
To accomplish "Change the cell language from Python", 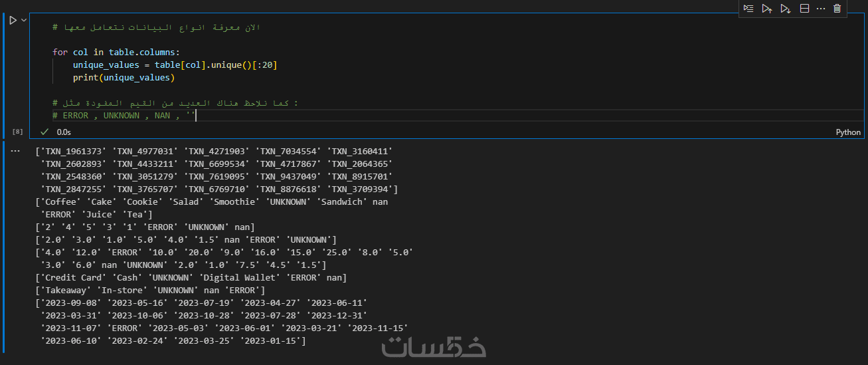I will pos(848,132).
